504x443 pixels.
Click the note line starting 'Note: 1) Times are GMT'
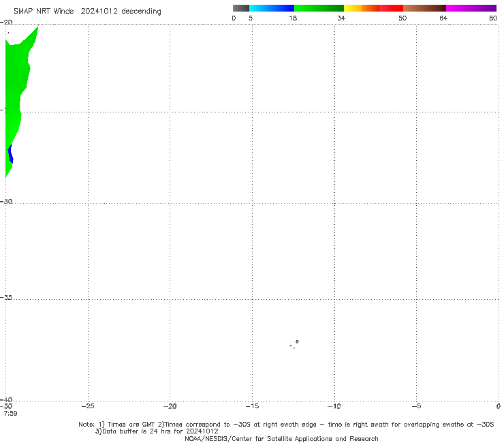coord(286,425)
